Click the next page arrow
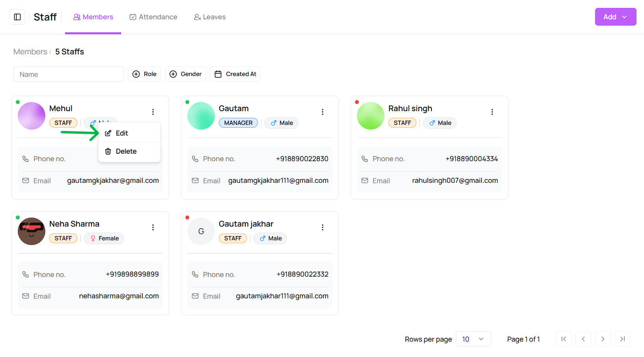Viewport: 644px width, 357px height. coord(603,339)
